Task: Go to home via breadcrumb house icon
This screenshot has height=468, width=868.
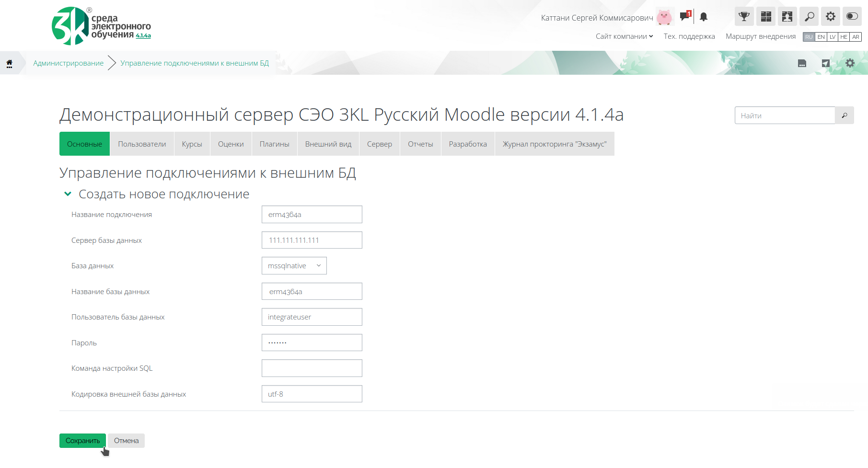Action: pyautogui.click(x=9, y=63)
